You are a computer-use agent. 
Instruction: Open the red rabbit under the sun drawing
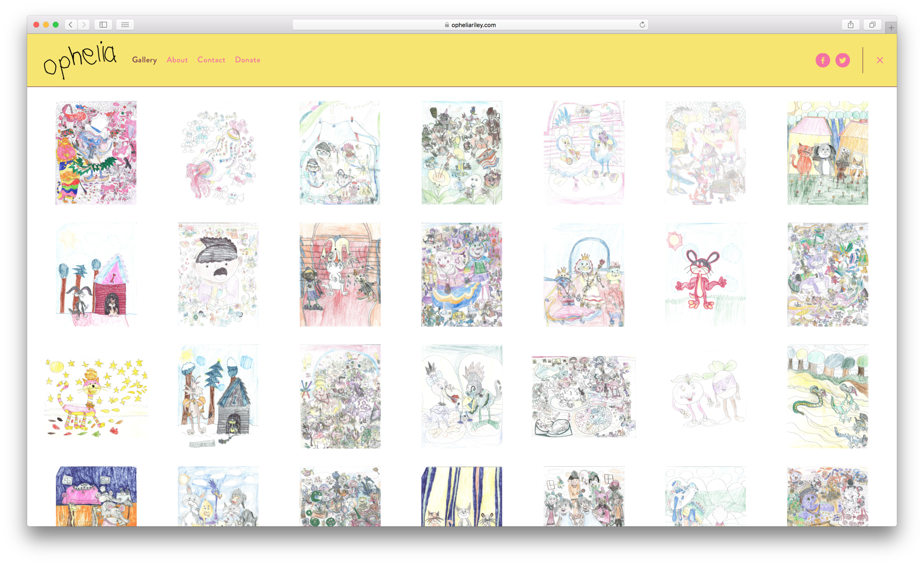click(705, 275)
